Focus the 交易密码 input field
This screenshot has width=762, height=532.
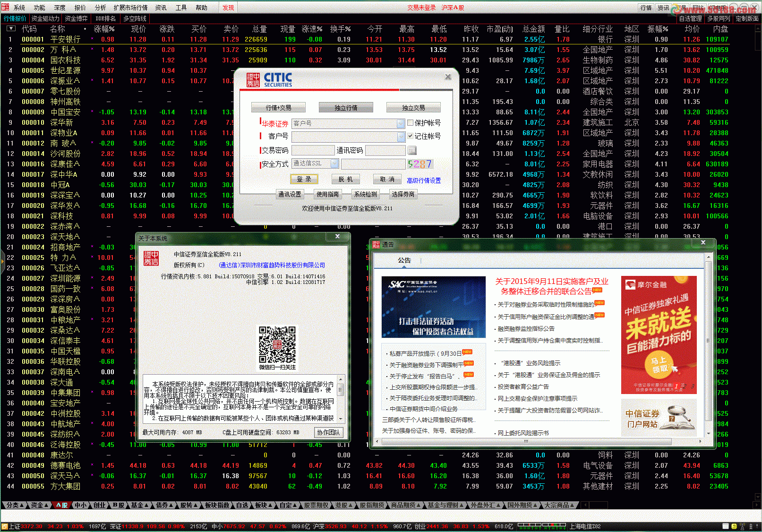click(313, 150)
